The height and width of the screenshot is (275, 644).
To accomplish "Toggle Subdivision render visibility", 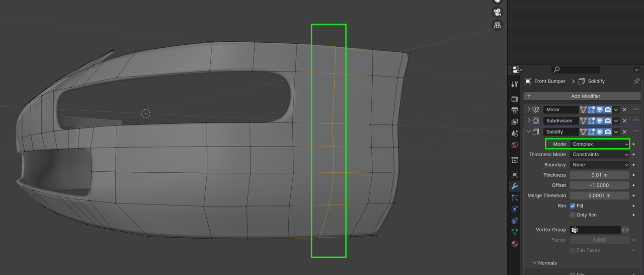I will (x=608, y=121).
